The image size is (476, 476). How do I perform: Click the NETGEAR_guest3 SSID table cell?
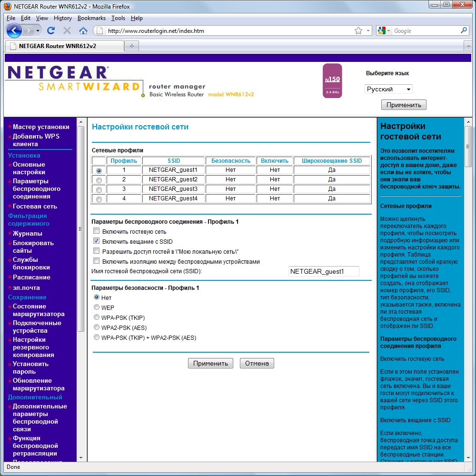tap(173, 189)
